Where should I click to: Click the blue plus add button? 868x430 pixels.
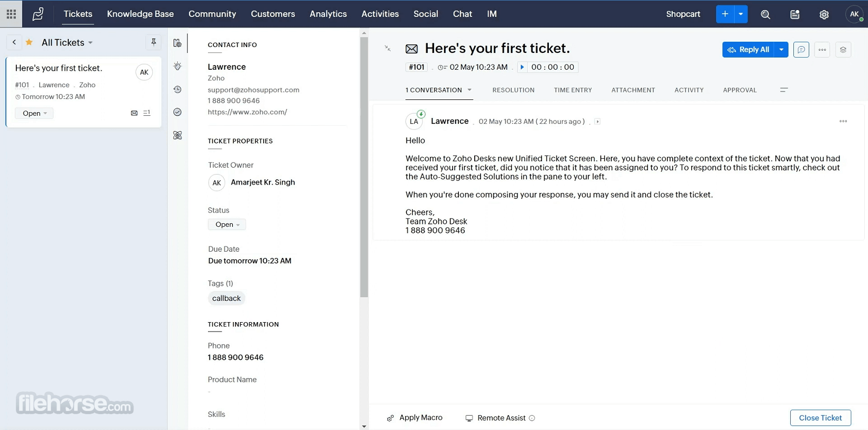pos(725,14)
